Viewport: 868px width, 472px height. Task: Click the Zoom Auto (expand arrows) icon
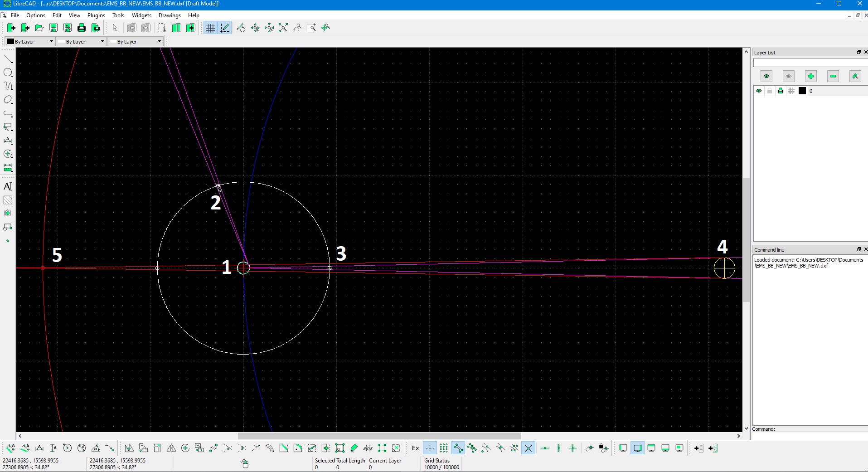pos(283,28)
